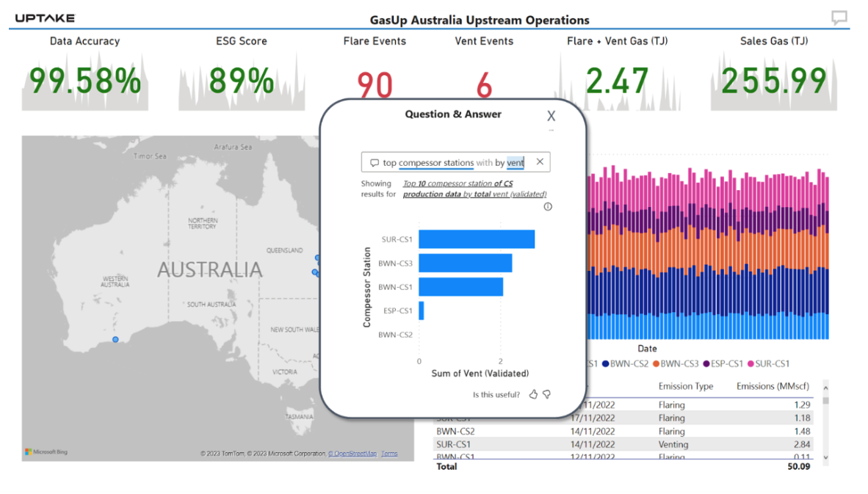Click the 2.84 emissions value

point(802,445)
